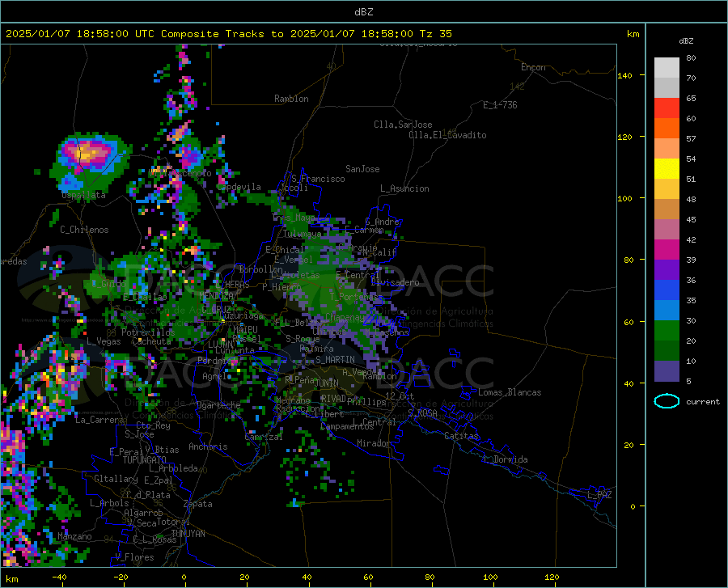Click the 'Clla.El_Cavadito' map label
This screenshot has height=588, width=728.
(447, 135)
